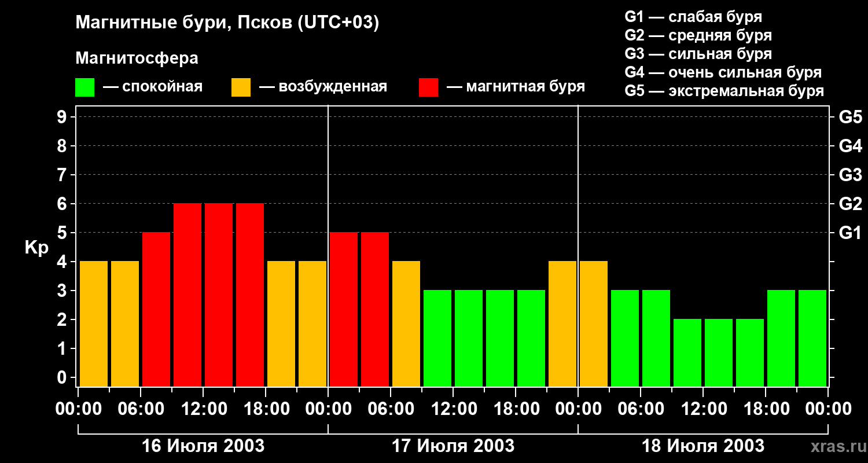
Task: Click the green Kp 2 bar above 12:00, 18 July
Action: (719, 353)
